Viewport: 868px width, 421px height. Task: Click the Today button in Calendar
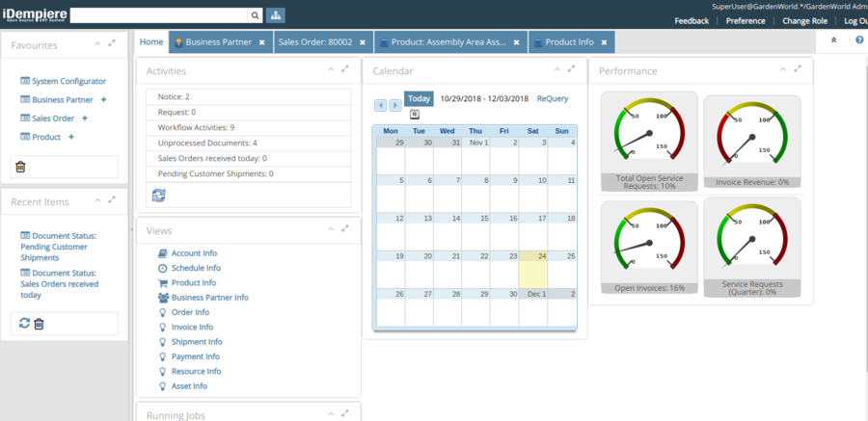click(x=419, y=98)
